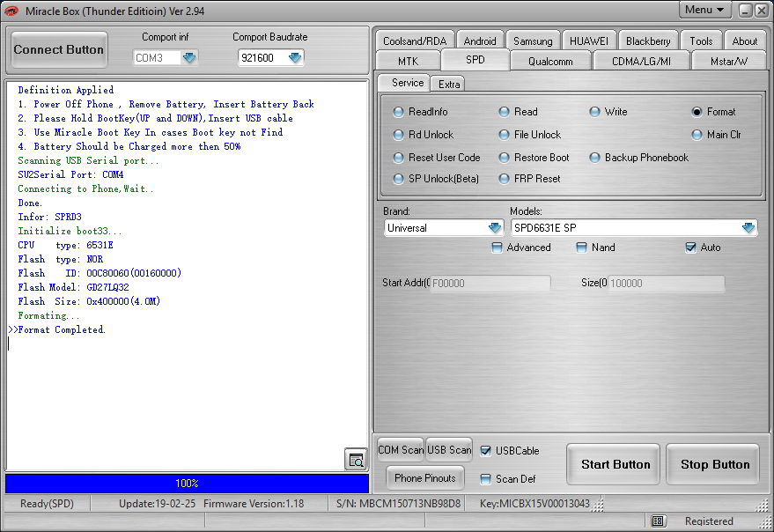Switch to the Samsung tab
This screenshot has width=774, height=532.
point(533,41)
